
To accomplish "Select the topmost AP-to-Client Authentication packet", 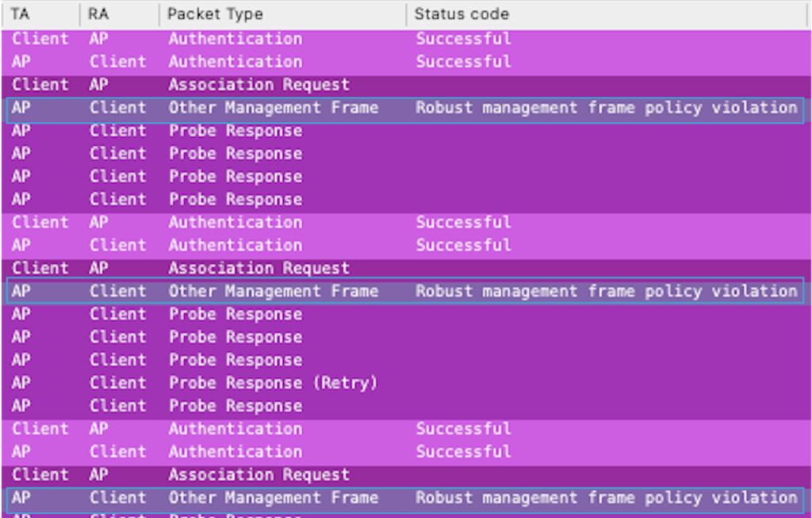I will tap(235, 62).
